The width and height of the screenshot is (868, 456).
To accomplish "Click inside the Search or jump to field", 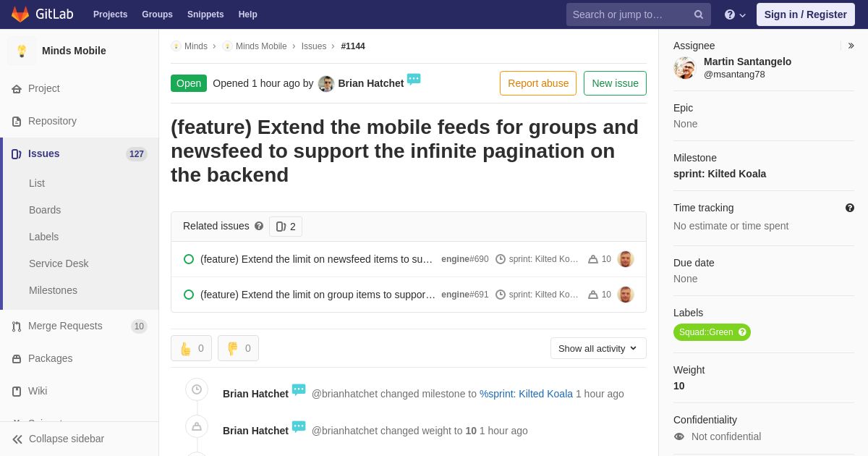I will click(629, 14).
